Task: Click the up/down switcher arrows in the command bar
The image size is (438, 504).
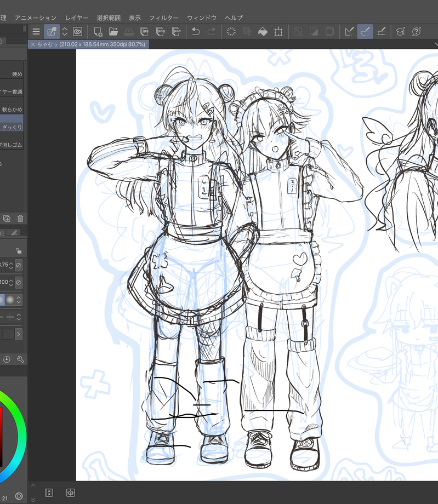Action: pos(65,32)
